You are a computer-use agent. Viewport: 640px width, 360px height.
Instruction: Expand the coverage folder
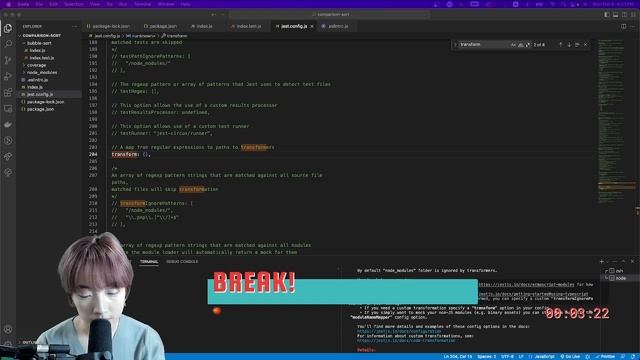(36, 65)
